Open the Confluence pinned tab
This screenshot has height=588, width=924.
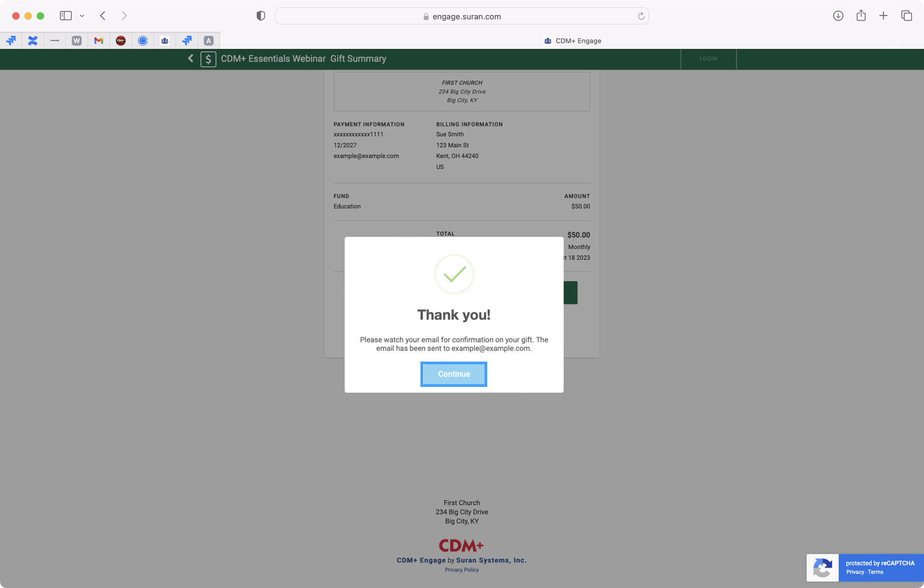(32, 41)
